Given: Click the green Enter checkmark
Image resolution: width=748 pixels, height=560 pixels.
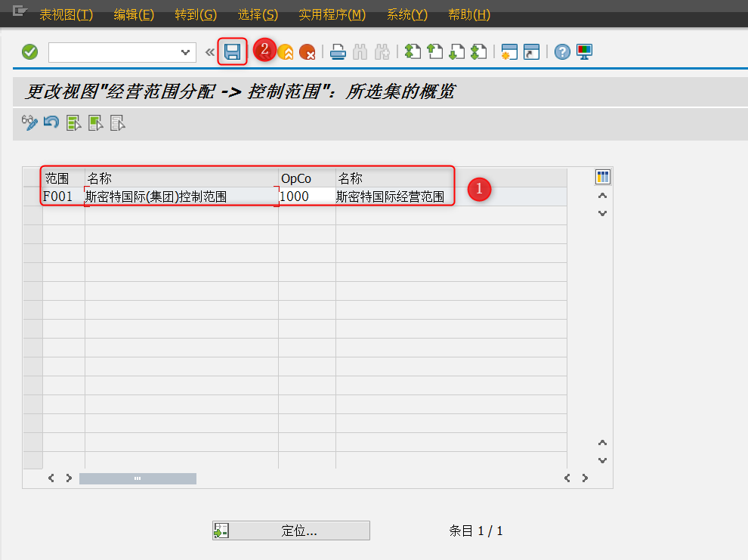Looking at the screenshot, I should click(30, 51).
